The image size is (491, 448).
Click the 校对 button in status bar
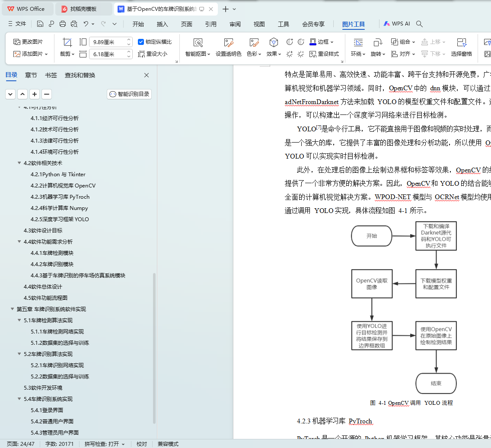(141, 444)
